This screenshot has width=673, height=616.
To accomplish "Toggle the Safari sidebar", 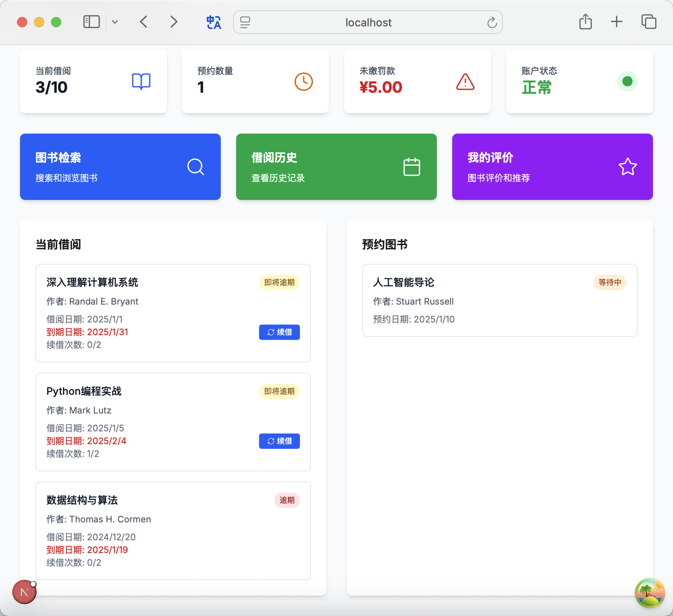I will click(x=91, y=22).
